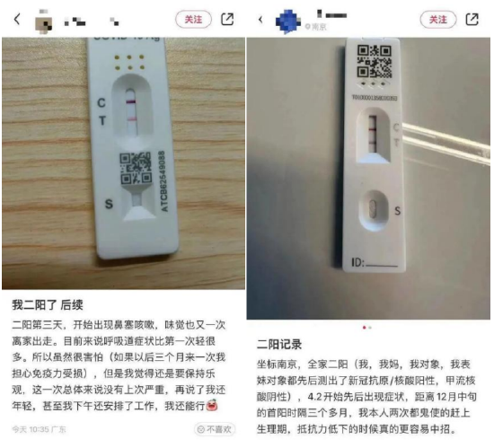The height and width of the screenshot is (448, 494).
Task: Tap the left author's username
Action: coord(92,22)
